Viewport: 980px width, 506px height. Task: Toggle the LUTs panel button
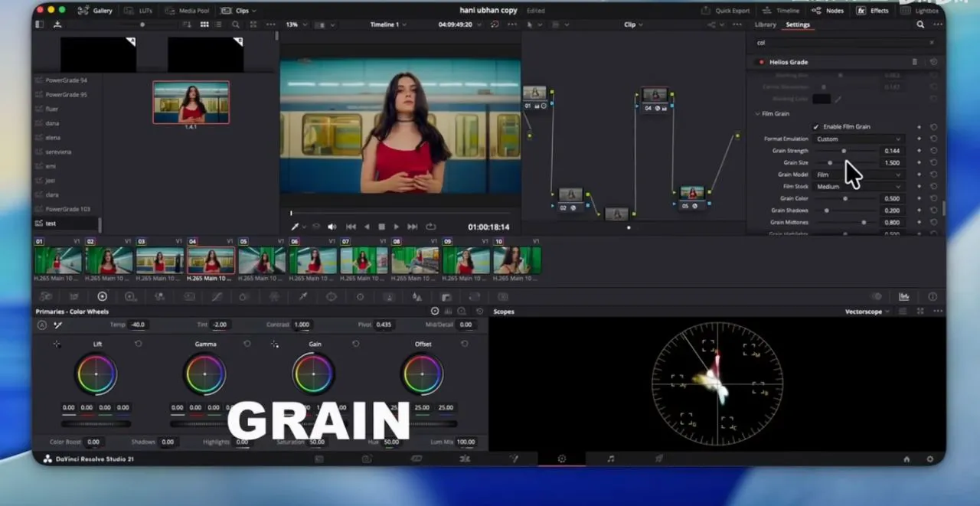(x=139, y=11)
